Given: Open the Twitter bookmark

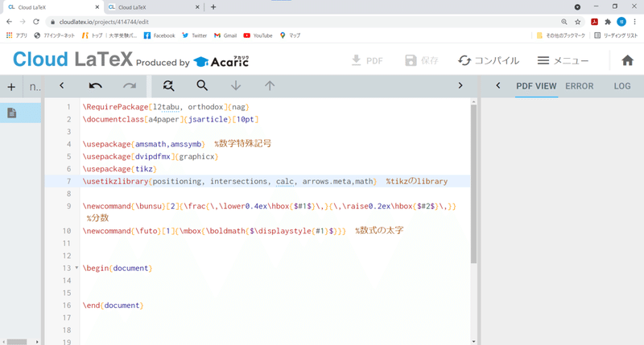Looking at the screenshot, I should 194,35.
